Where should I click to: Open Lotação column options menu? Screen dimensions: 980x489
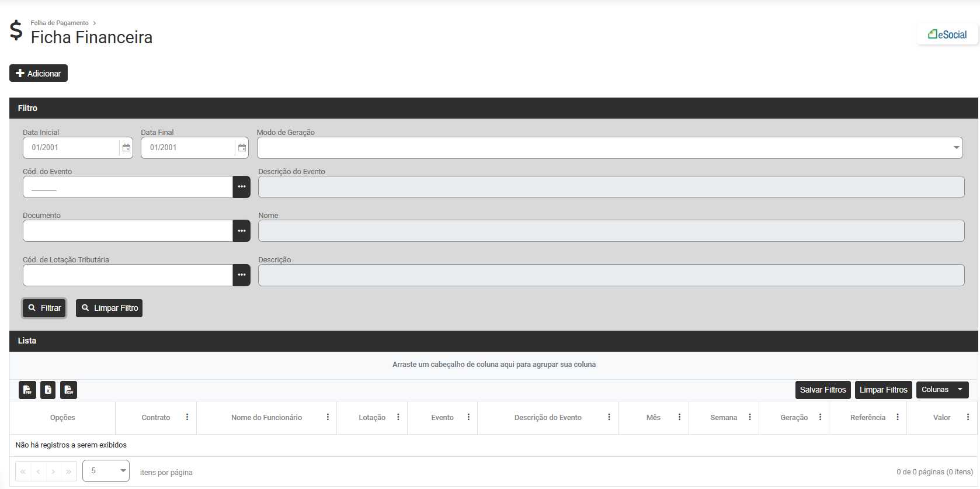[398, 417]
